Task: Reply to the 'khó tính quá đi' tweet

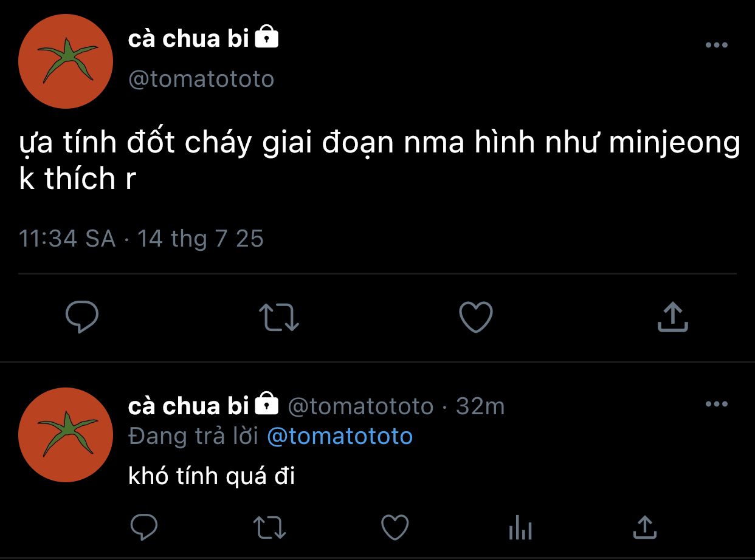Action: click(x=143, y=527)
